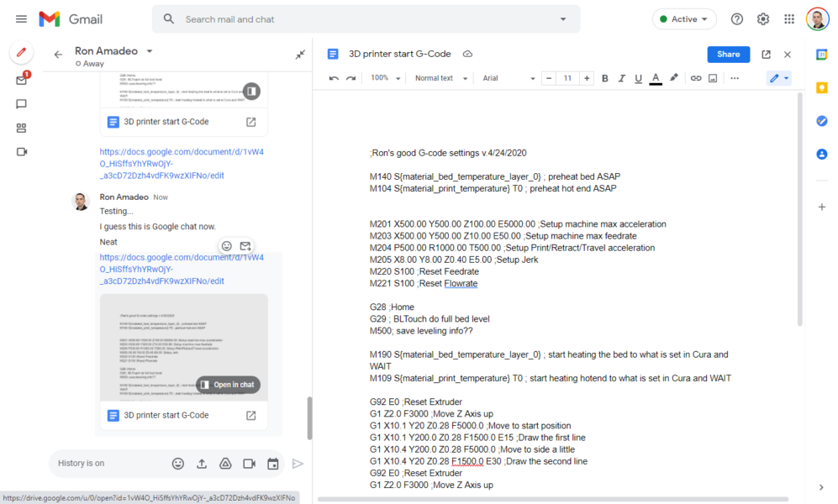
Task: Open the highlight color picker
Action: [674, 78]
